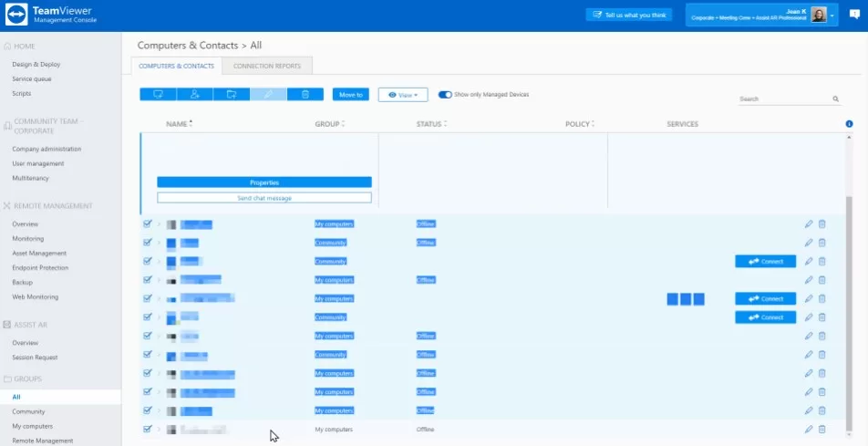Click the Send chat message button

click(263, 197)
